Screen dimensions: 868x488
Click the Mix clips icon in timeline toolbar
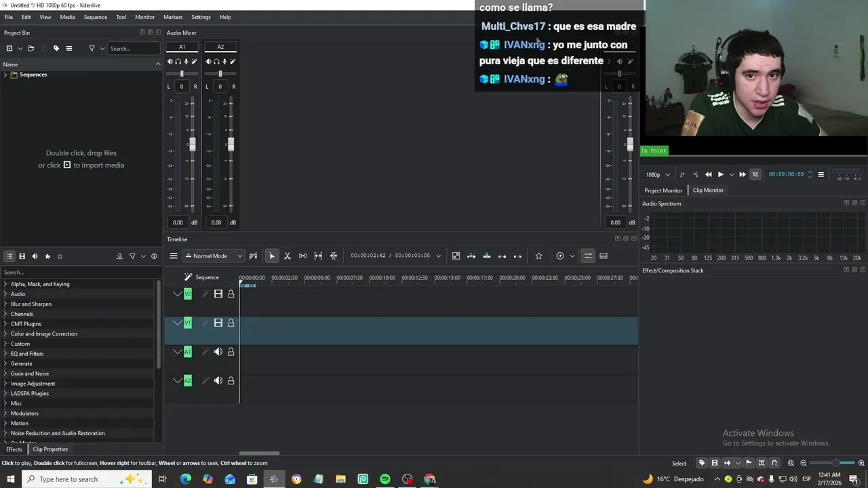pos(456,256)
